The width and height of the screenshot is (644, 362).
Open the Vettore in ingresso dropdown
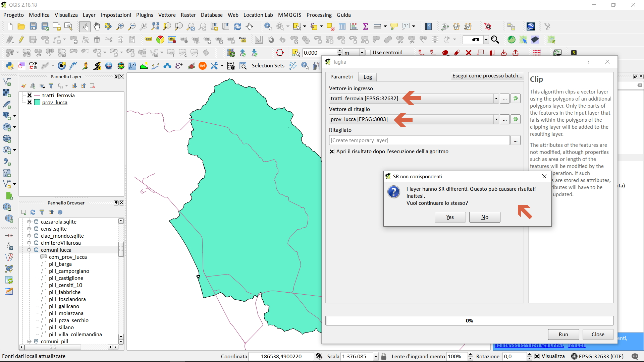click(496, 99)
